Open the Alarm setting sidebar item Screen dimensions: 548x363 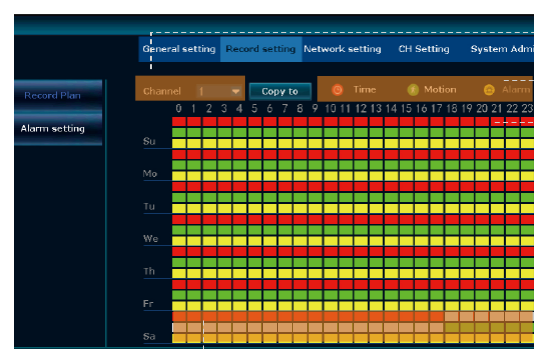click(58, 129)
